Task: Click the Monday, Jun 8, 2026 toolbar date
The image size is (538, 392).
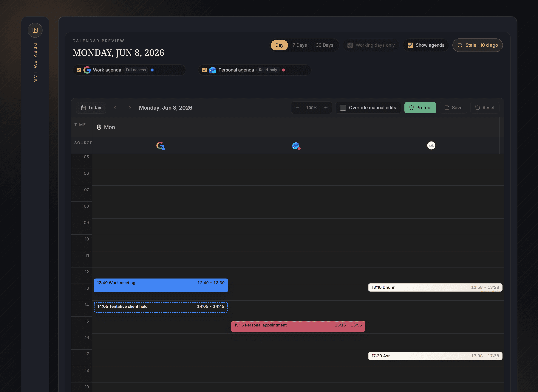Action: tap(166, 108)
